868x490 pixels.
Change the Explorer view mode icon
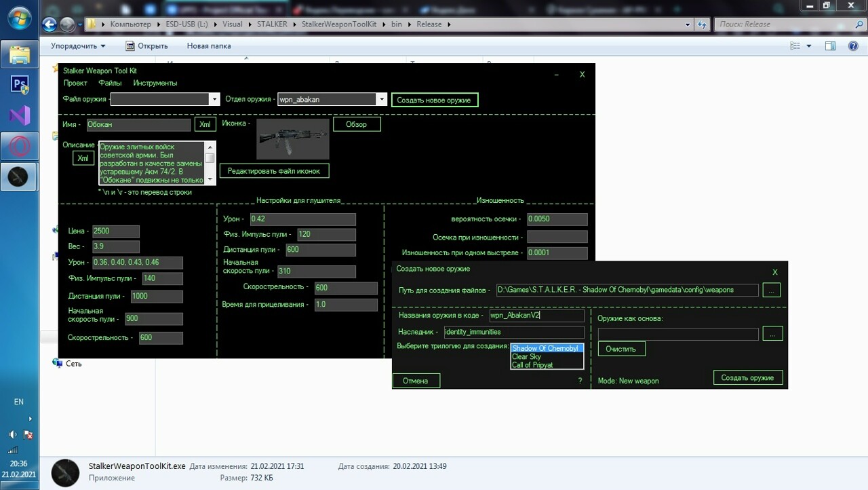pos(795,46)
